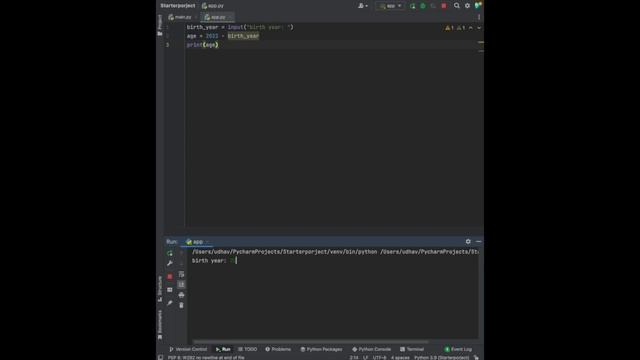Click the colorful JetBrains icon at top right
This screenshot has height=360, width=640.
[x=478, y=5]
